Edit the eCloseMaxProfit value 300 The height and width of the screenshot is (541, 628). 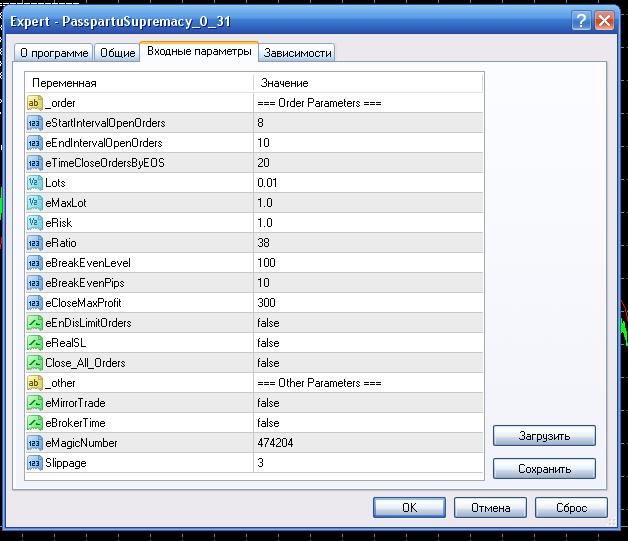(368, 303)
